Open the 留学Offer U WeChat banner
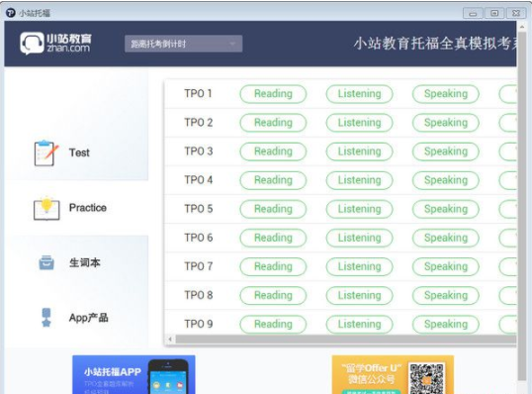532x394 pixels. click(393, 374)
